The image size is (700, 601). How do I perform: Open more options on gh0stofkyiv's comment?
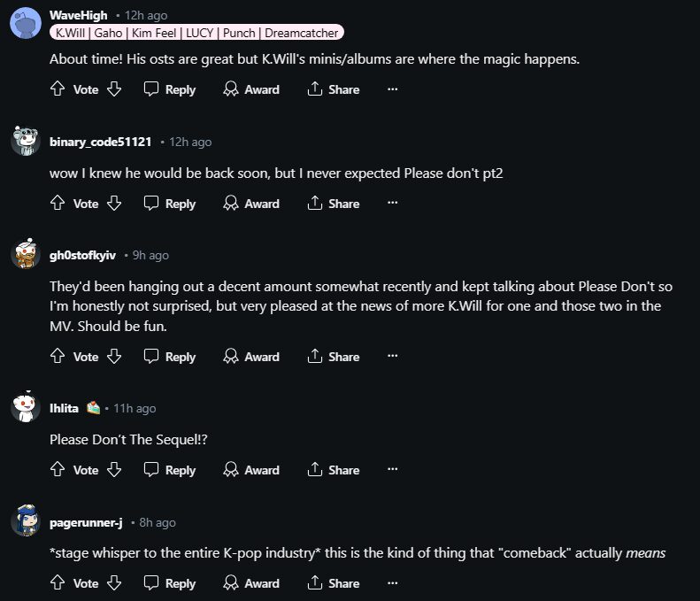[x=393, y=357]
